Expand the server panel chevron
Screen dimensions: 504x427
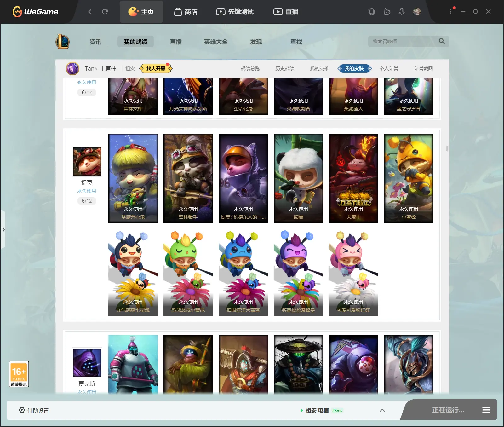[382, 410]
